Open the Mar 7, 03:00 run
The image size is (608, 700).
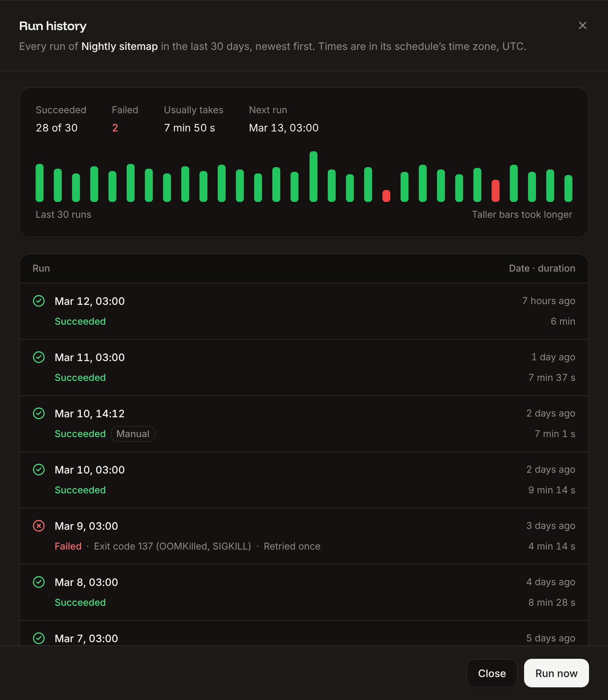click(x=304, y=633)
